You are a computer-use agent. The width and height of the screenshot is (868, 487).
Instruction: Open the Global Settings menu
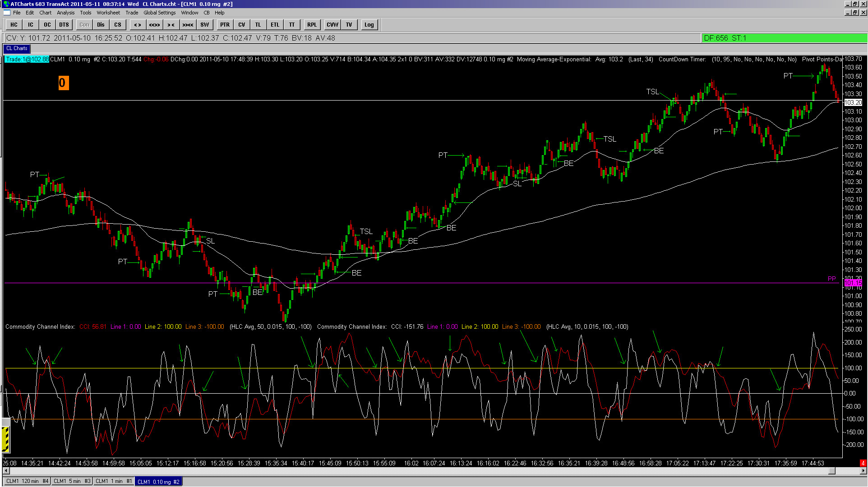tap(159, 13)
